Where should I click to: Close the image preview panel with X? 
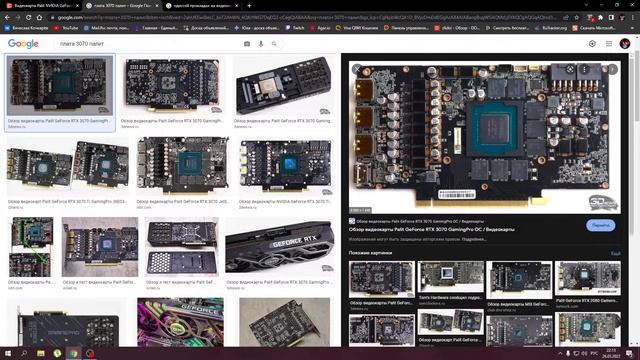[357, 69]
